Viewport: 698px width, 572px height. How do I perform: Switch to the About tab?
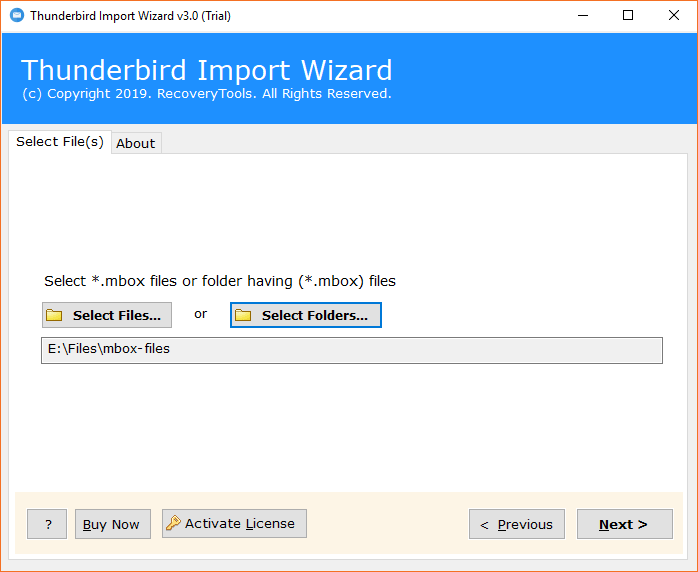(x=136, y=143)
